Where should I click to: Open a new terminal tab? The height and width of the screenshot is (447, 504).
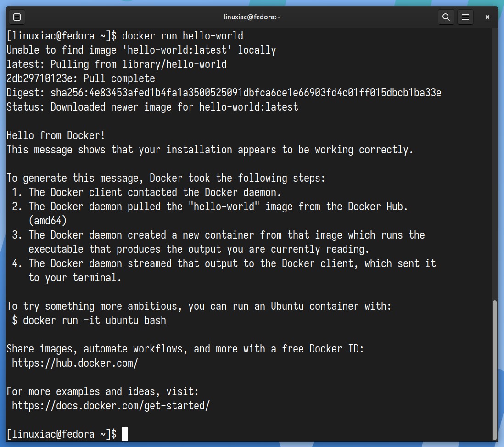pos(17,17)
